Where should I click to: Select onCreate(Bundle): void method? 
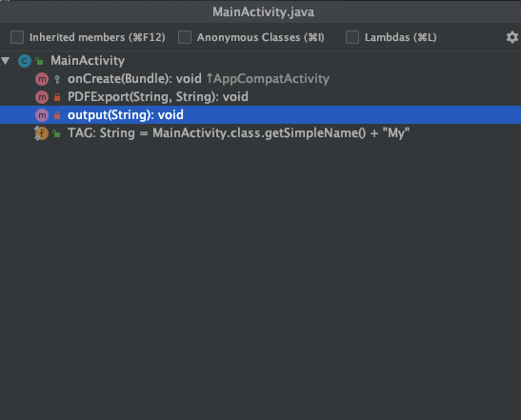coord(134,79)
